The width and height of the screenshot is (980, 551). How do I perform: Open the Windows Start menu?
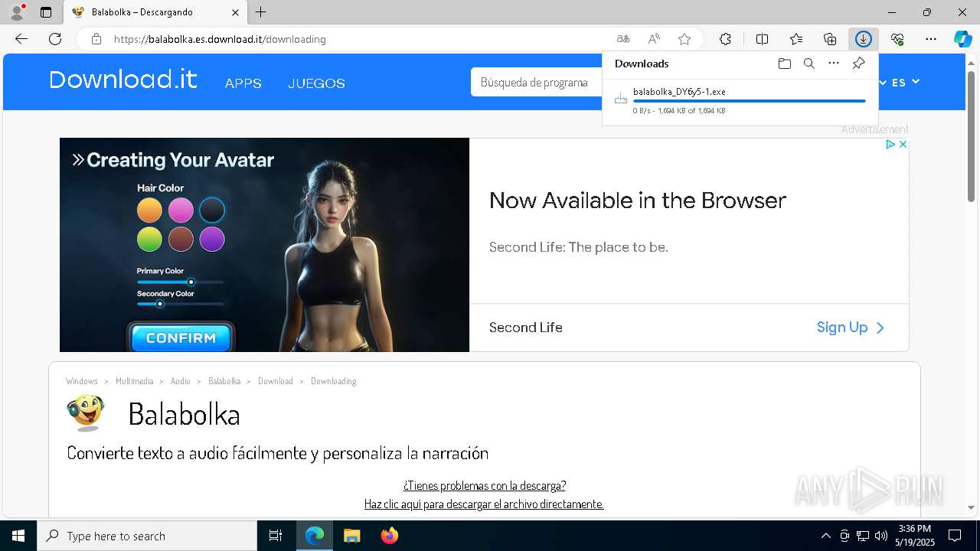point(18,536)
